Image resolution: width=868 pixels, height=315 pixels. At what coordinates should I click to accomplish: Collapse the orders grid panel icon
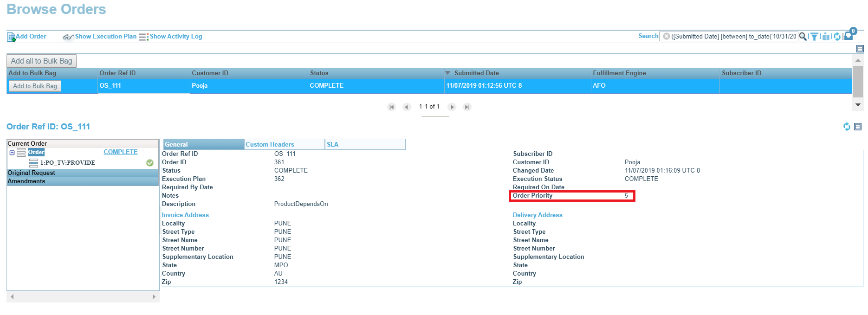[x=860, y=49]
